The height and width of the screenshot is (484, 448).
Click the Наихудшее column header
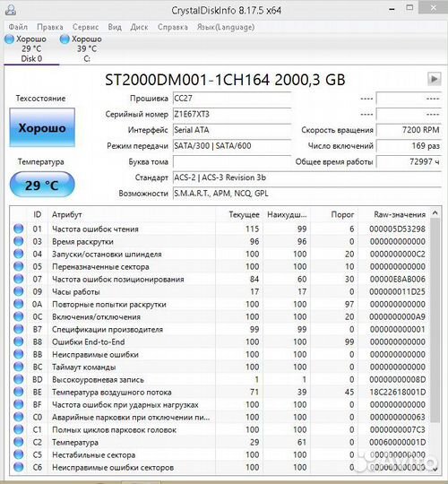287,214
